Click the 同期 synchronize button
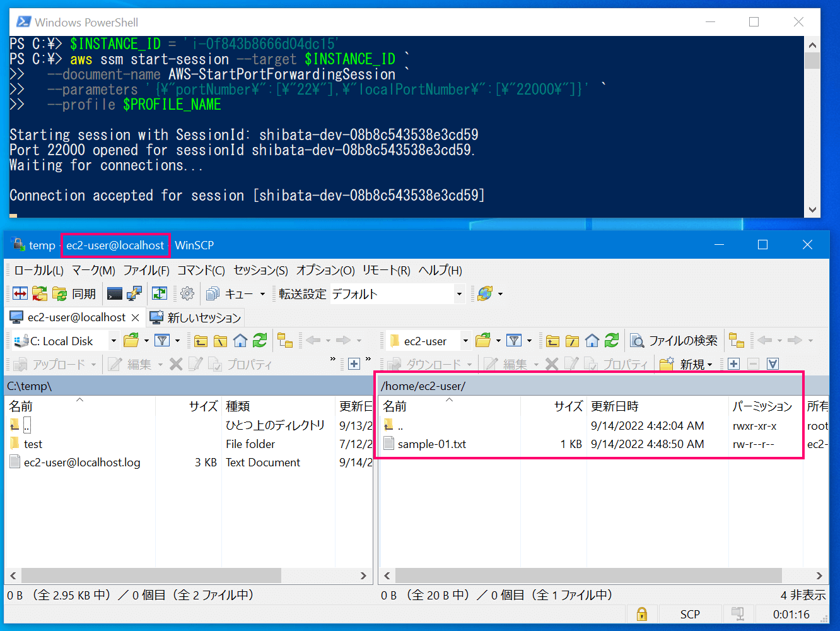 [x=76, y=293]
